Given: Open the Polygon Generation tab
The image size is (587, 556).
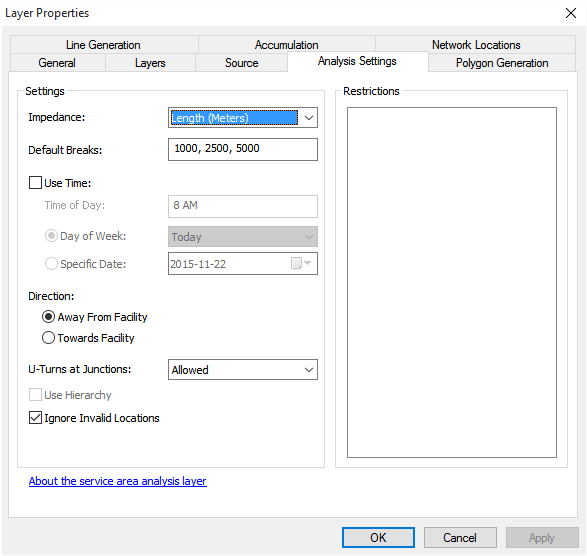Looking at the screenshot, I should (x=502, y=63).
